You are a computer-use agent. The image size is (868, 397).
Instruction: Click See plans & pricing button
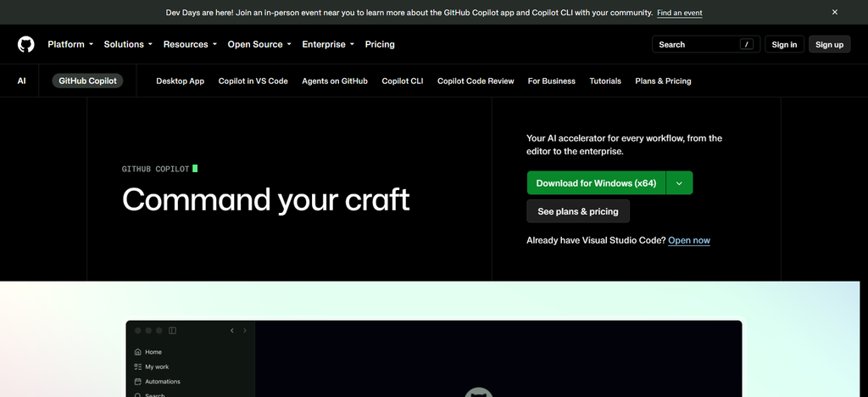coord(578,211)
